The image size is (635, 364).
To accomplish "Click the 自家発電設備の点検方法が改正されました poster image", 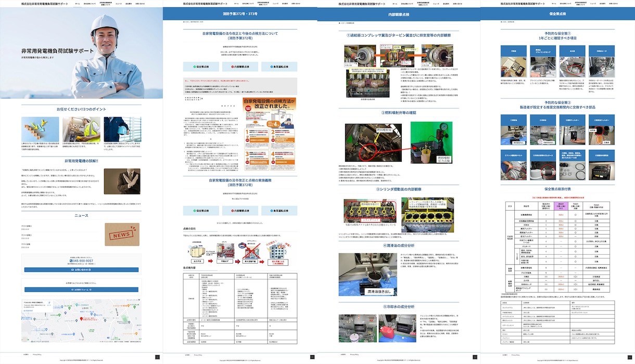I will (x=270, y=135).
